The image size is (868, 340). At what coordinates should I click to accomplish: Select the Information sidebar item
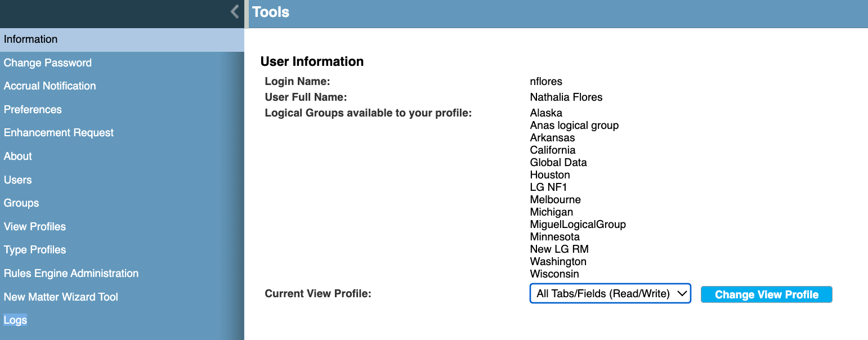click(30, 39)
